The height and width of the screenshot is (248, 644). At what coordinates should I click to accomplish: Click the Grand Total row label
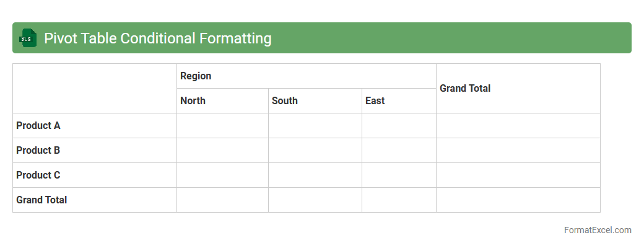click(94, 200)
